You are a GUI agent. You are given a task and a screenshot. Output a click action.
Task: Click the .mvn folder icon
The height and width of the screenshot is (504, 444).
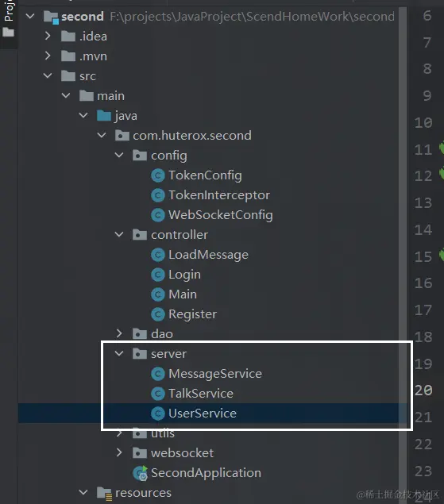tap(68, 56)
